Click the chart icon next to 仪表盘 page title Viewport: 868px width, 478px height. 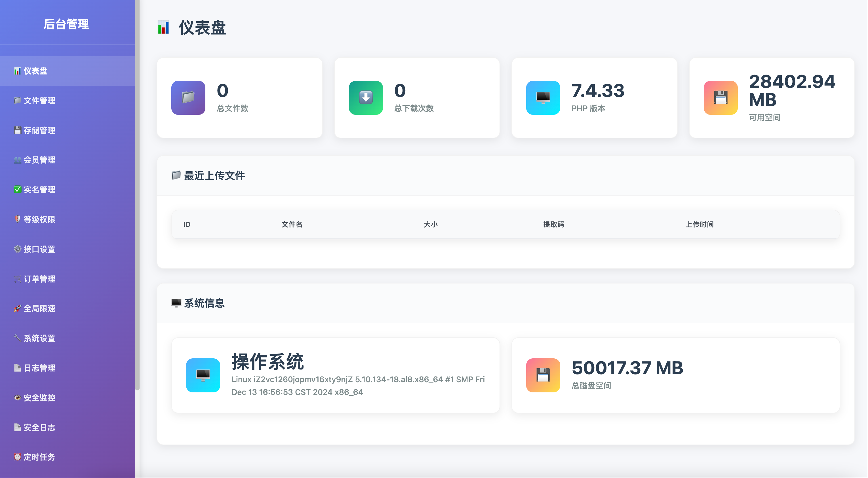pos(164,27)
